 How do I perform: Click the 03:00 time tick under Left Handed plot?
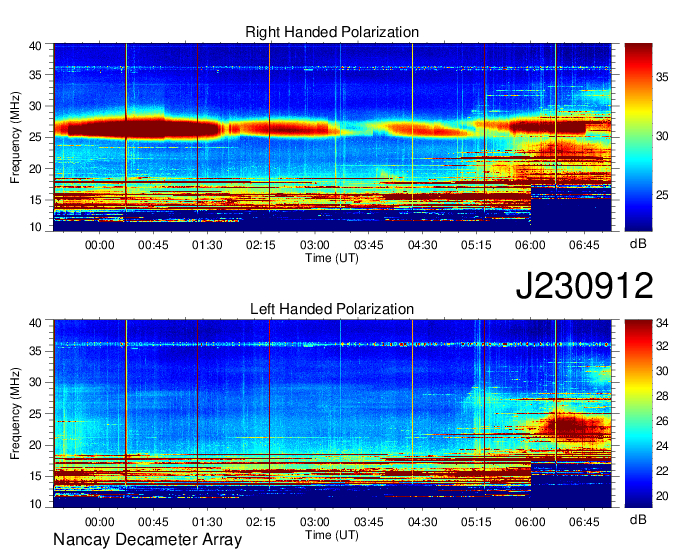[x=314, y=522]
